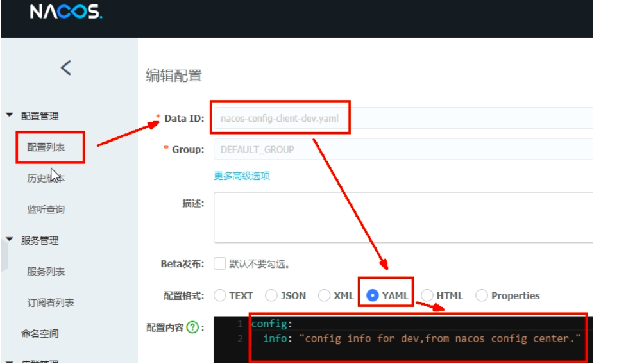Click the 更多高级选项 link
Screen dimensions: 644x364
click(x=242, y=176)
